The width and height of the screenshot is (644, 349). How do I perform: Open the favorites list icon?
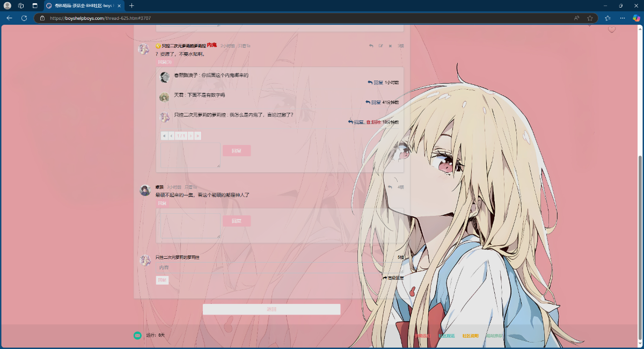[608, 18]
